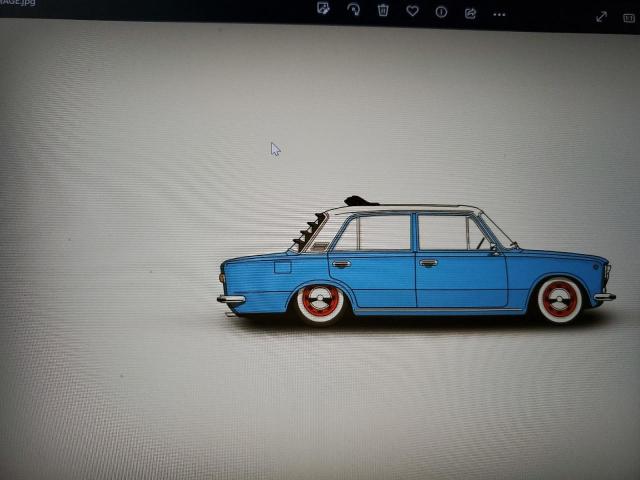The width and height of the screenshot is (640, 480).
Task: Click the car's rear whitewall wheel
Action: coord(320,301)
